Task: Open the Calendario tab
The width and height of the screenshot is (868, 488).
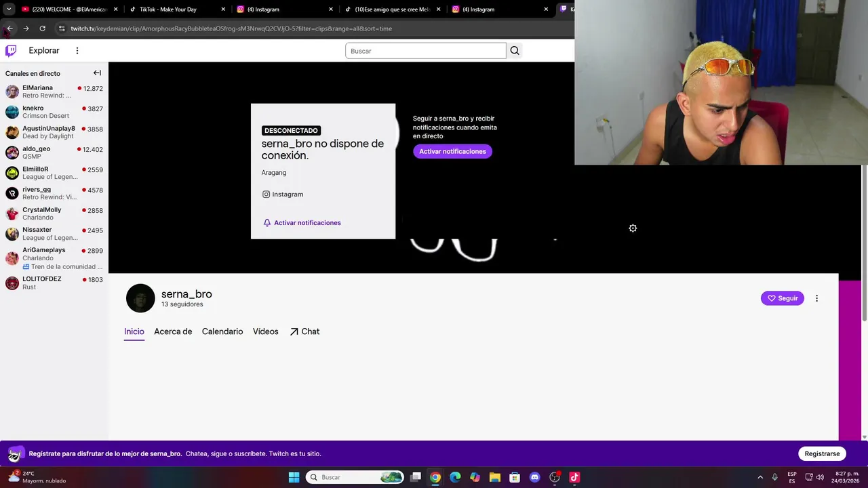Action: click(222, 331)
